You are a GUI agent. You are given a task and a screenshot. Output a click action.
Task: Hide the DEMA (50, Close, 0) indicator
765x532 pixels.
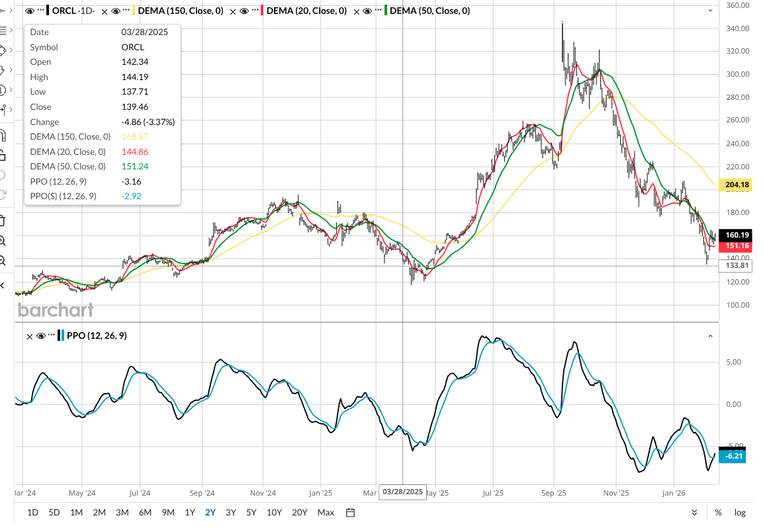pyautogui.click(x=367, y=11)
